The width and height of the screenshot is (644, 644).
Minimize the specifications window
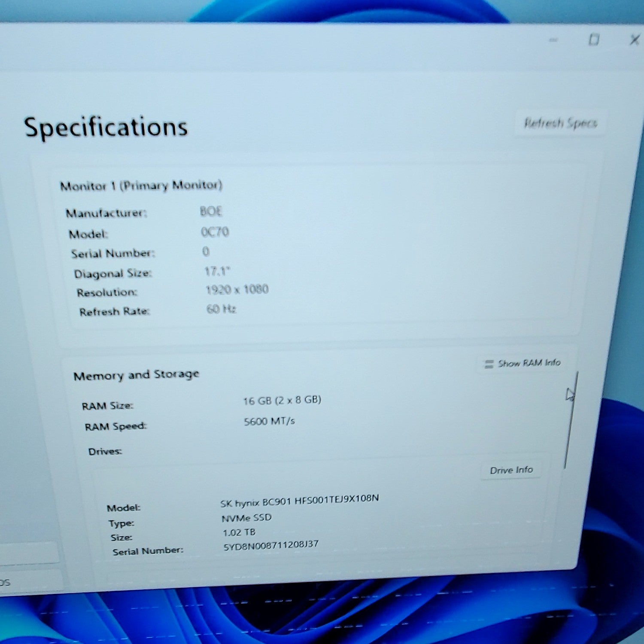pos(553,40)
